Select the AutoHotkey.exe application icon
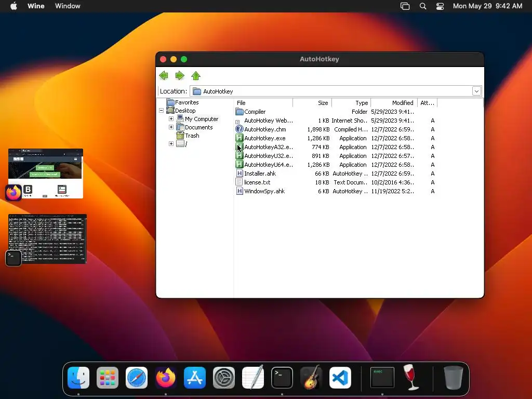The image size is (532, 399). tap(240, 138)
